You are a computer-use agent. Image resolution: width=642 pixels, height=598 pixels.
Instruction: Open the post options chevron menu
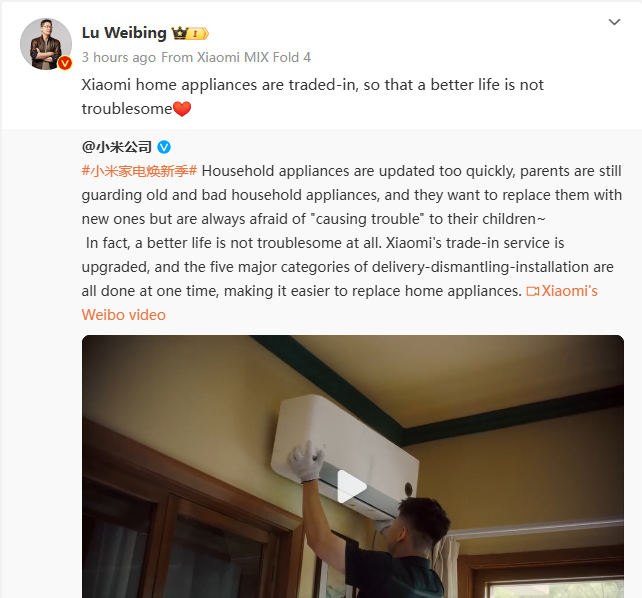(x=614, y=22)
